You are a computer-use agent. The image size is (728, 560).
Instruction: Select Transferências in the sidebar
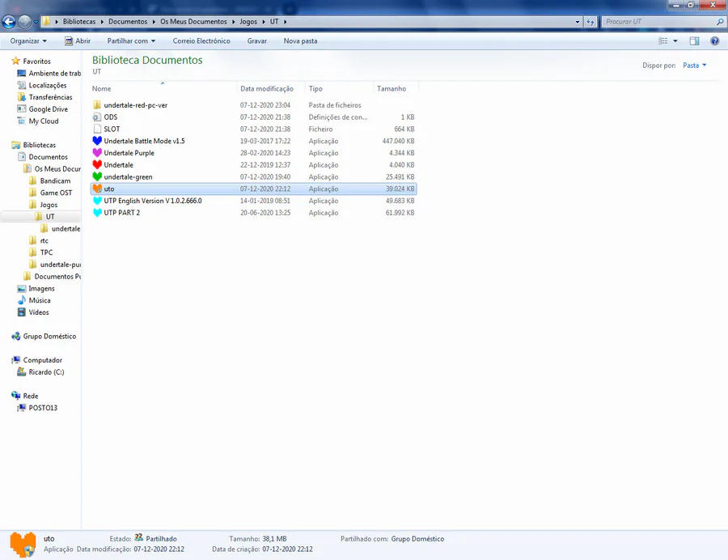[x=45, y=97]
